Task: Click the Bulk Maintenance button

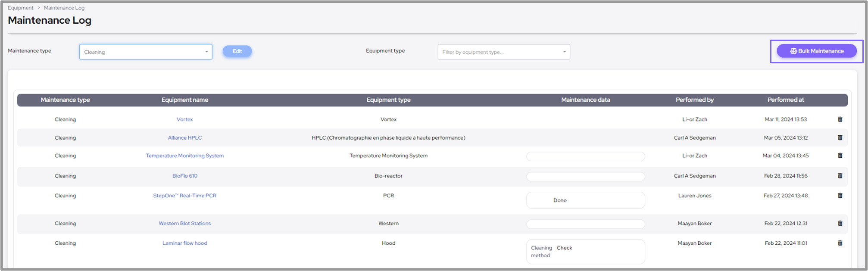Action: point(816,51)
